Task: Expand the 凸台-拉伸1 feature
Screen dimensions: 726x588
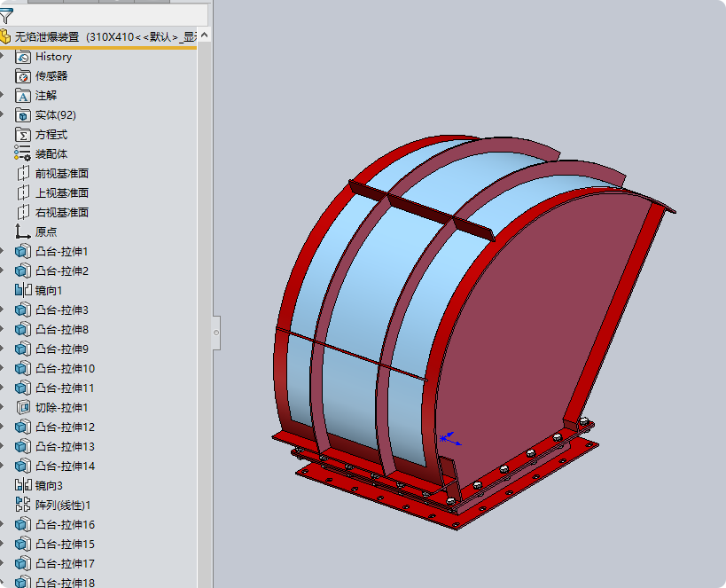Action: pos(2,252)
